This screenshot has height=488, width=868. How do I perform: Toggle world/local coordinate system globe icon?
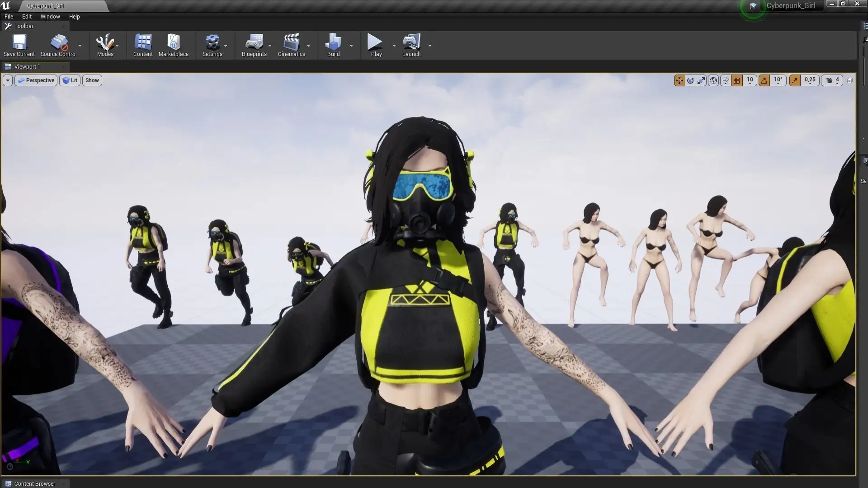[x=713, y=80]
